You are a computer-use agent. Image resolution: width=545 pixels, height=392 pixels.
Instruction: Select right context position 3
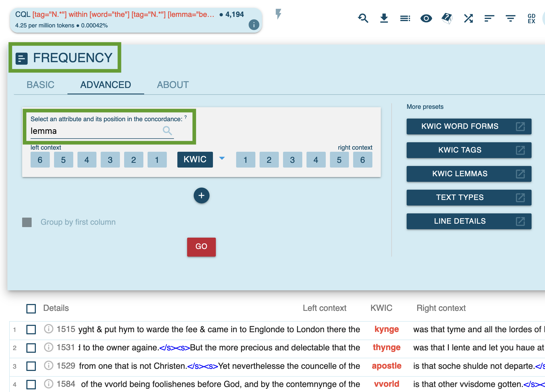pos(292,160)
